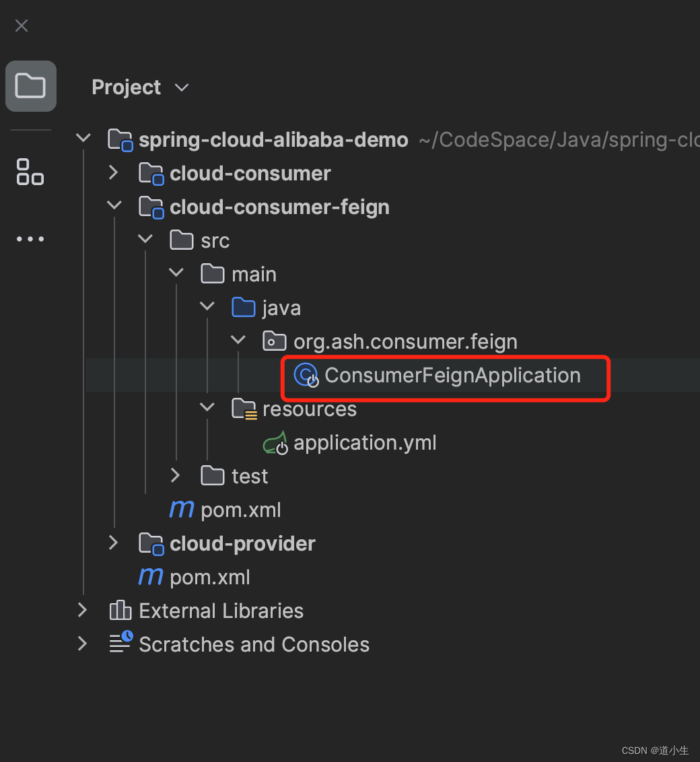This screenshot has width=700, height=762.
Task: Expand the cloud-consumer module
Action: [x=114, y=173]
